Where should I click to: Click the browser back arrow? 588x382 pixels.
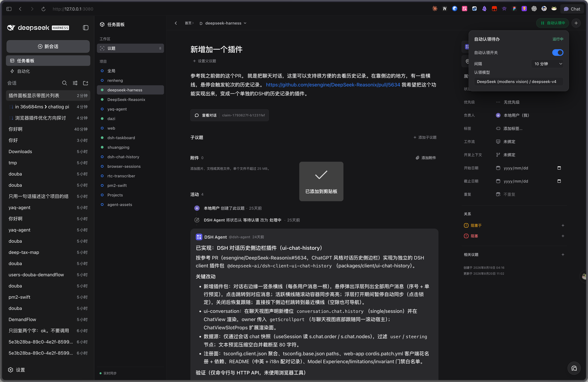tap(20, 9)
